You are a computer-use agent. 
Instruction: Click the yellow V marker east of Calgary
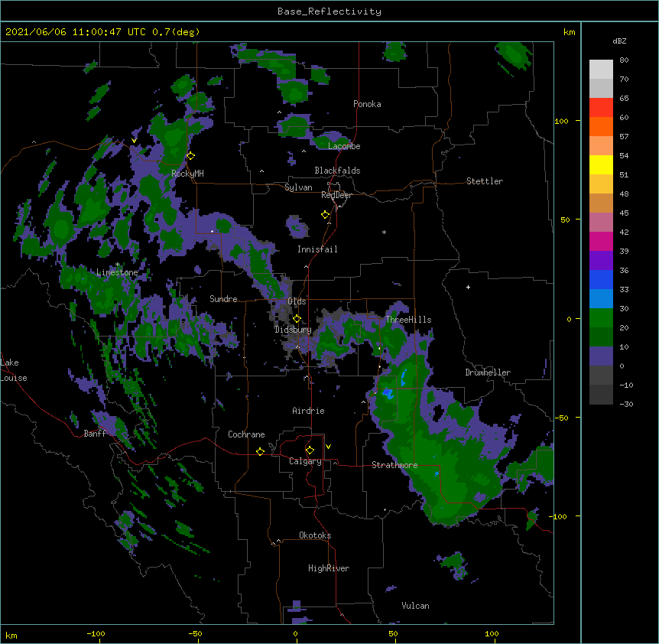[x=328, y=447]
